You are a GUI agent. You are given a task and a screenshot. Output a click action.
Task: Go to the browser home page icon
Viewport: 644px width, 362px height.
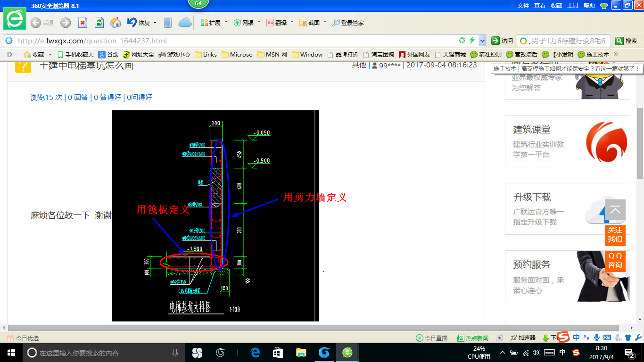(116, 23)
